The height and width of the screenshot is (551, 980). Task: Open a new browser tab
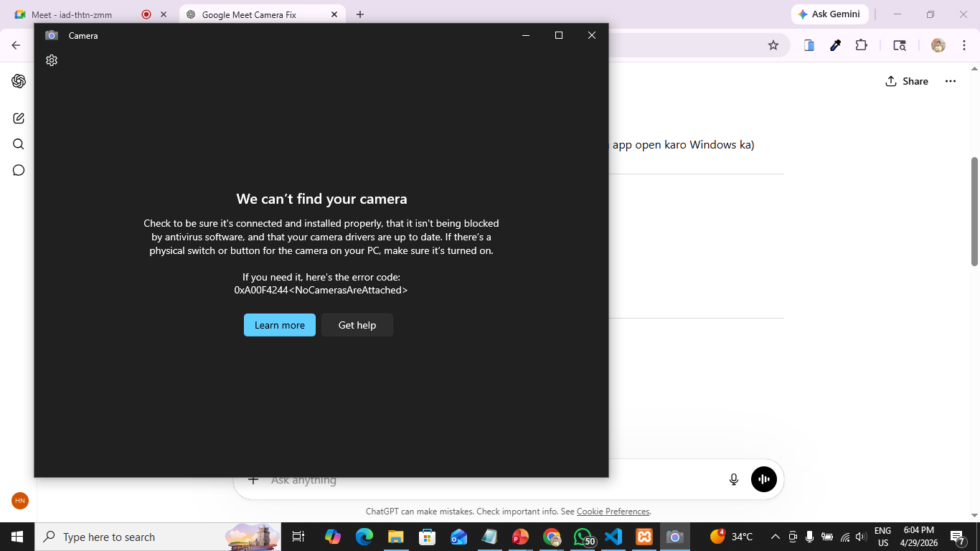360,14
